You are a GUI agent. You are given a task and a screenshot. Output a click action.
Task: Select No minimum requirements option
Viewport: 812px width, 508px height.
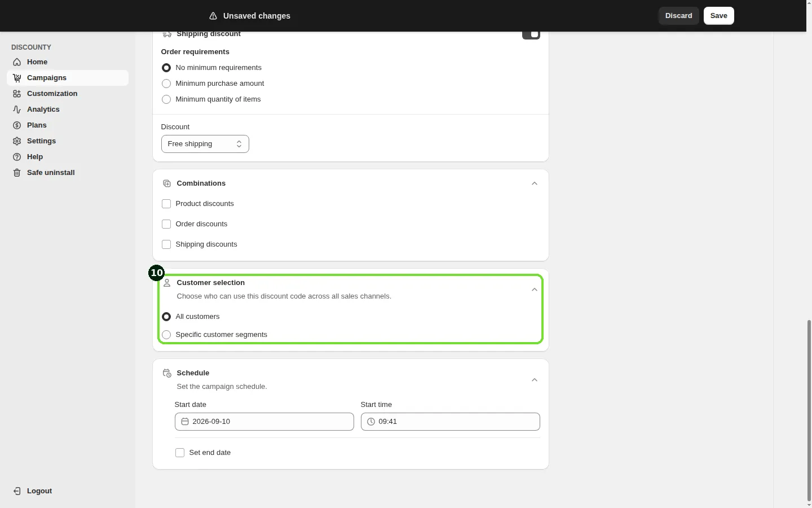click(166, 68)
